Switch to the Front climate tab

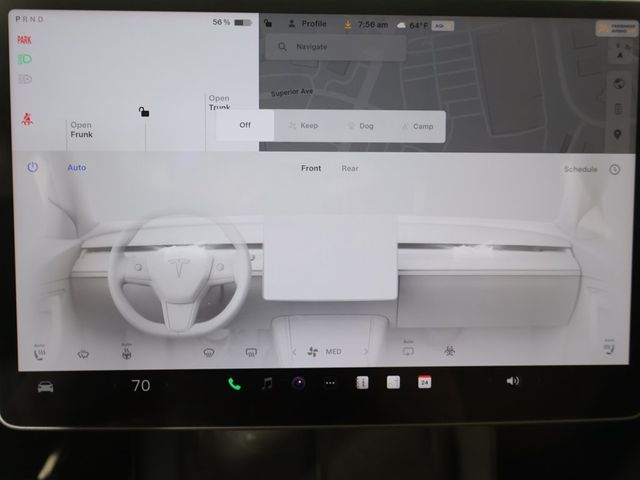pos(311,168)
